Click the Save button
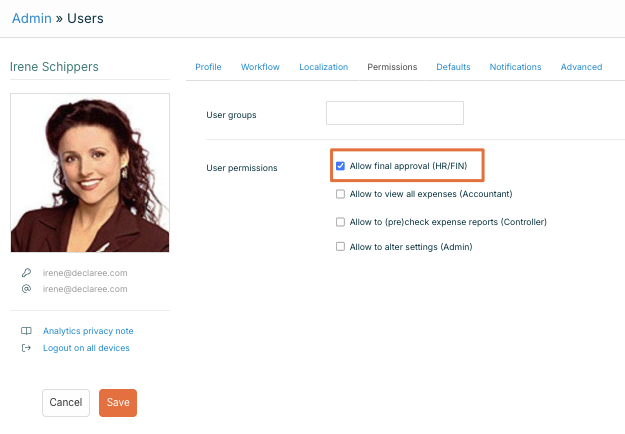Image resolution: width=625 pixels, height=434 pixels. 118,402
